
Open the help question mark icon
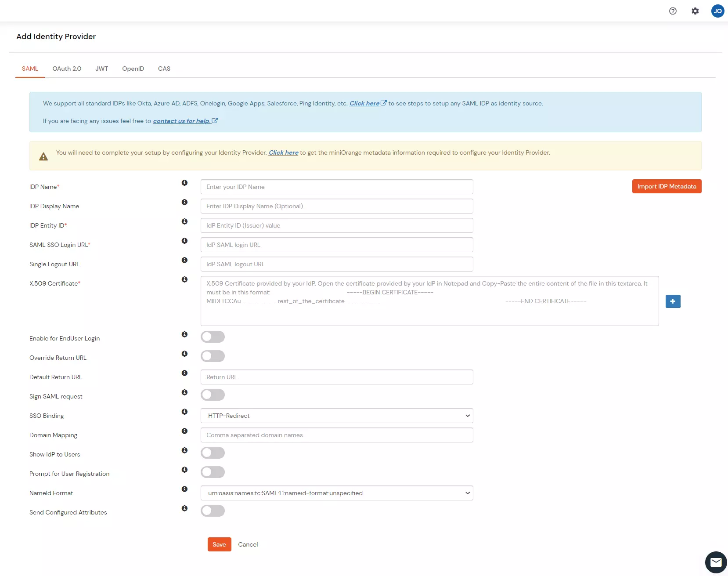673,11
